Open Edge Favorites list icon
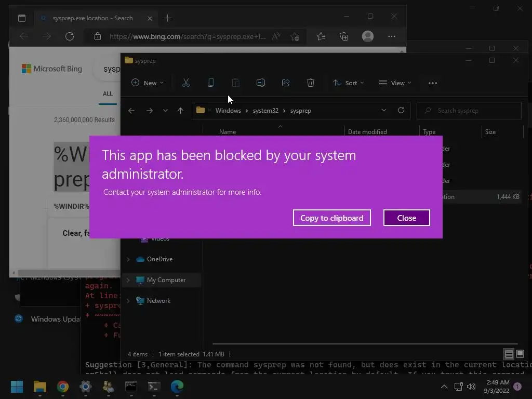This screenshot has width=532, height=399. point(321,36)
